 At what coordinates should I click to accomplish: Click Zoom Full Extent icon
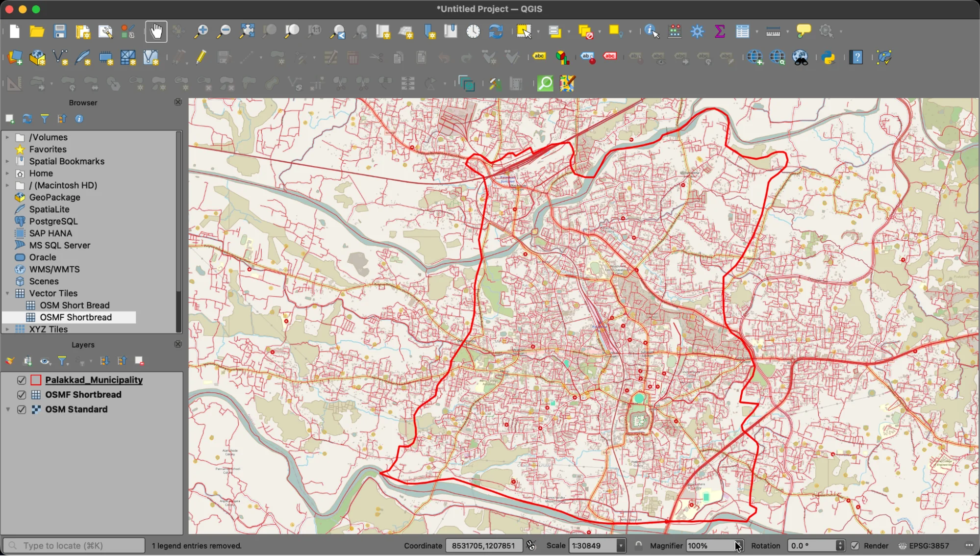(247, 31)
